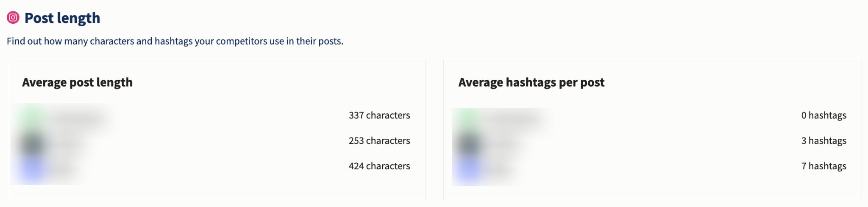
Task: Click the gray avatar in Average hashtags panel
Action: pyautogui.click(x=469, y=145)
